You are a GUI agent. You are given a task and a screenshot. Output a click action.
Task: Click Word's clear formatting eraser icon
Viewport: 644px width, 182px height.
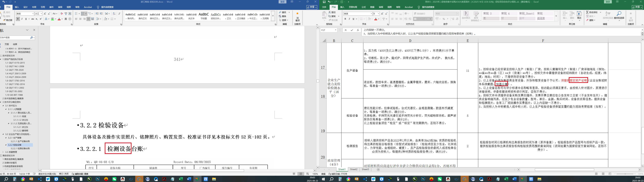(62, 14)
